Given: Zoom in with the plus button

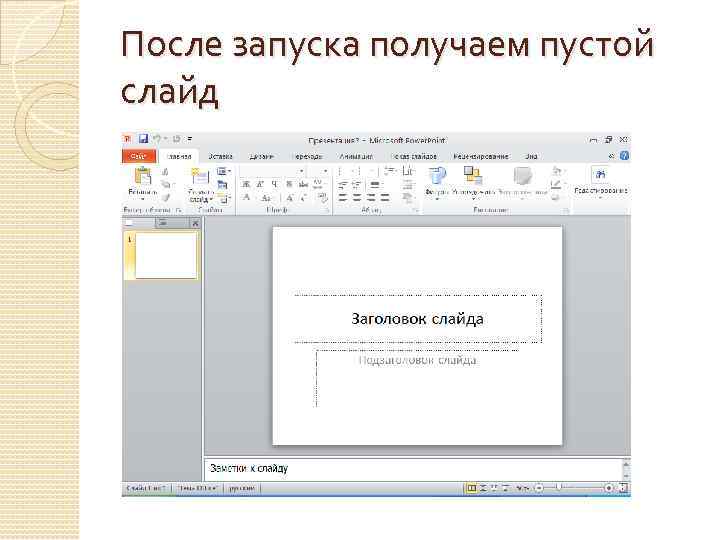Looking at the screenshot, I should [609, 488].
